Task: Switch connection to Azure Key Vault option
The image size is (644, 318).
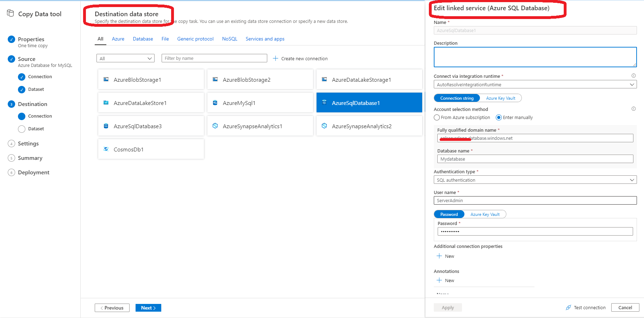Action: click(x=500, y=98)
